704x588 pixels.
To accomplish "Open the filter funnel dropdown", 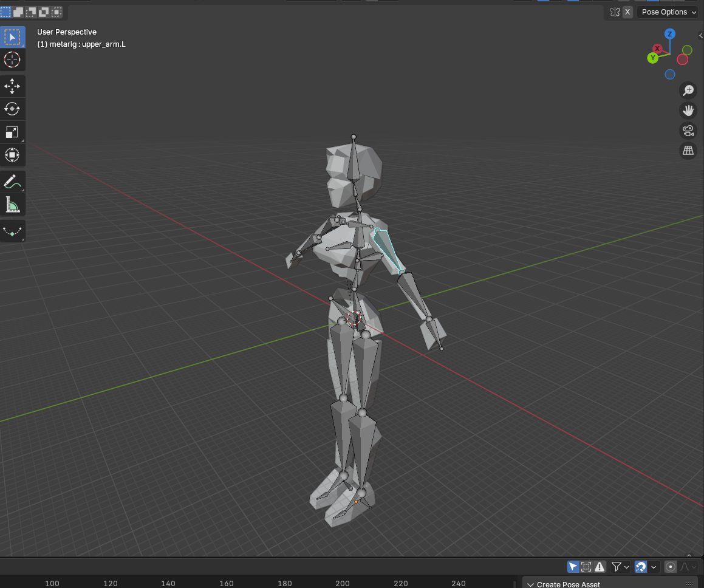I will 620,567.
